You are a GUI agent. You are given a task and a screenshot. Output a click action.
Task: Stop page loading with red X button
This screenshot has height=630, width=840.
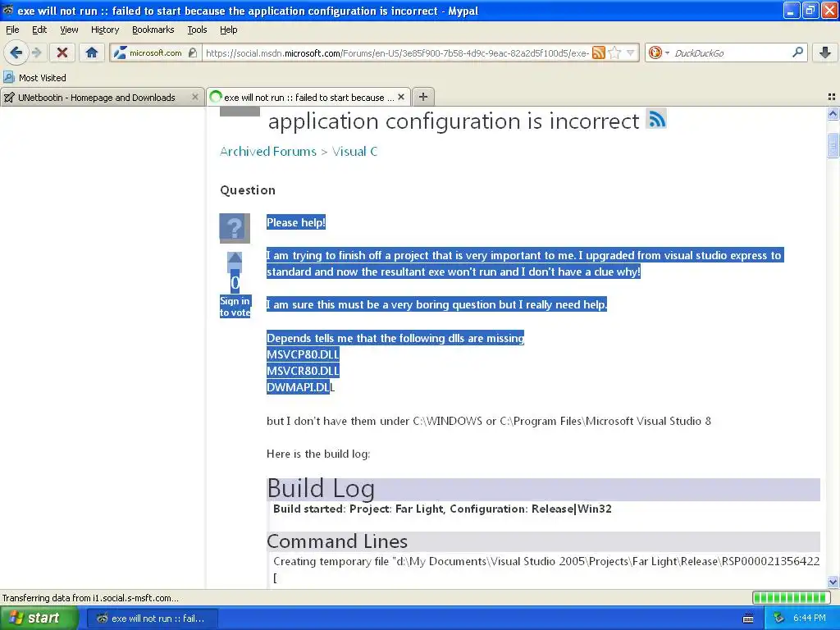[62, 52]
